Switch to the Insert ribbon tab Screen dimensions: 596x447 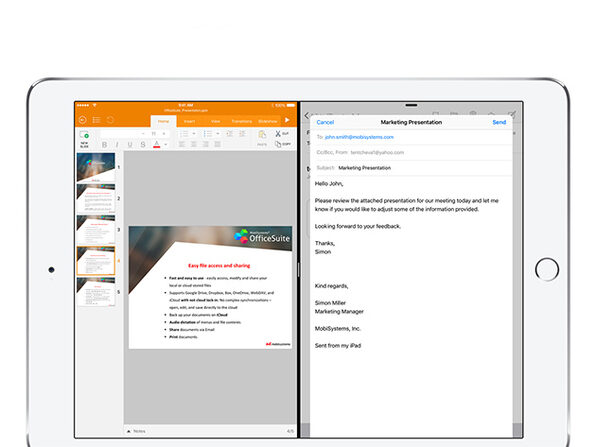click(189, 121)
